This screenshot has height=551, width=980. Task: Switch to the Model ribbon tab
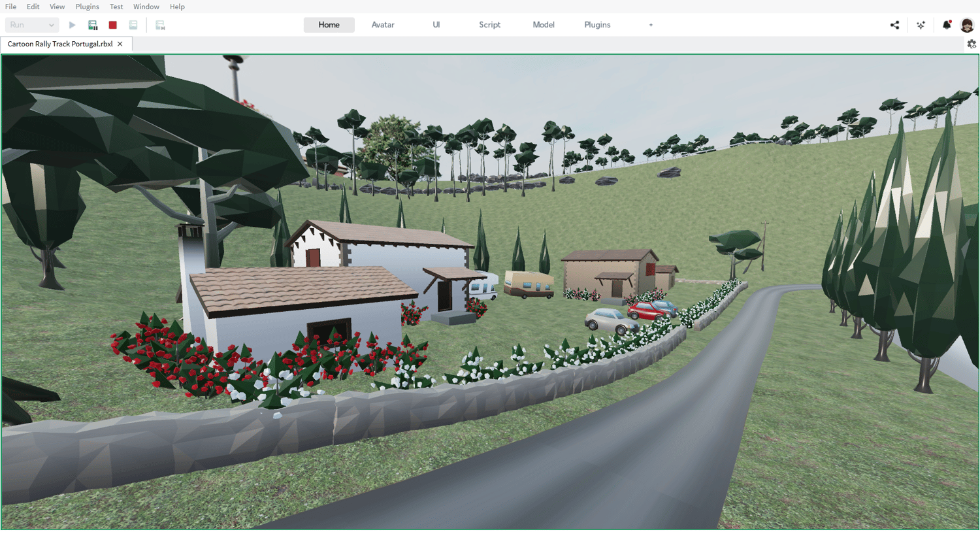point(544,25)
